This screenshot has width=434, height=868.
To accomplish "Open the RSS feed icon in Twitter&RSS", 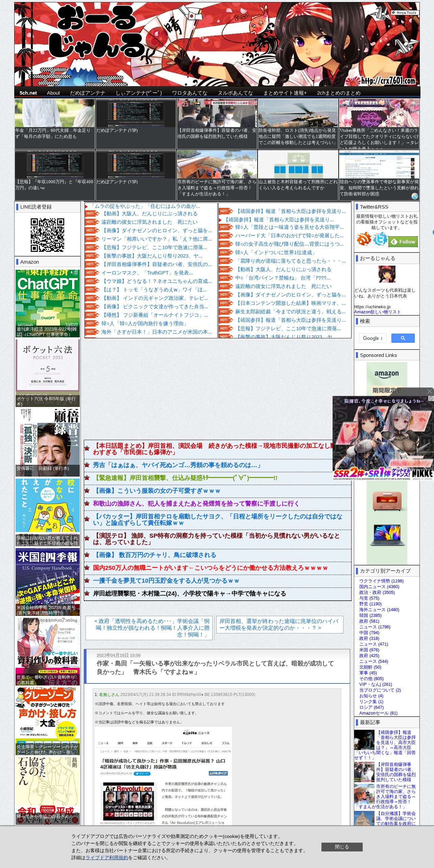I will (364, 239).
